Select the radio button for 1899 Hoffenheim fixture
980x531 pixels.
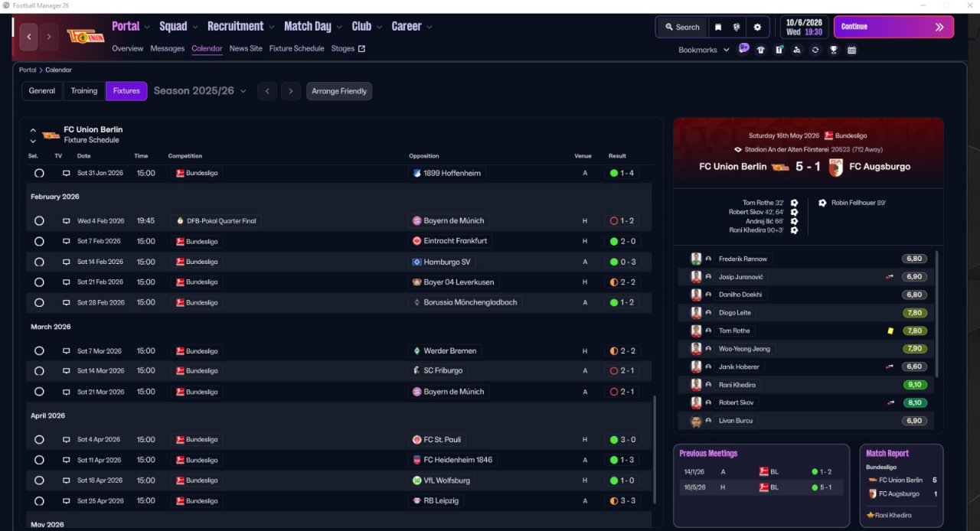pyautogui.click(x=39, y=174)
